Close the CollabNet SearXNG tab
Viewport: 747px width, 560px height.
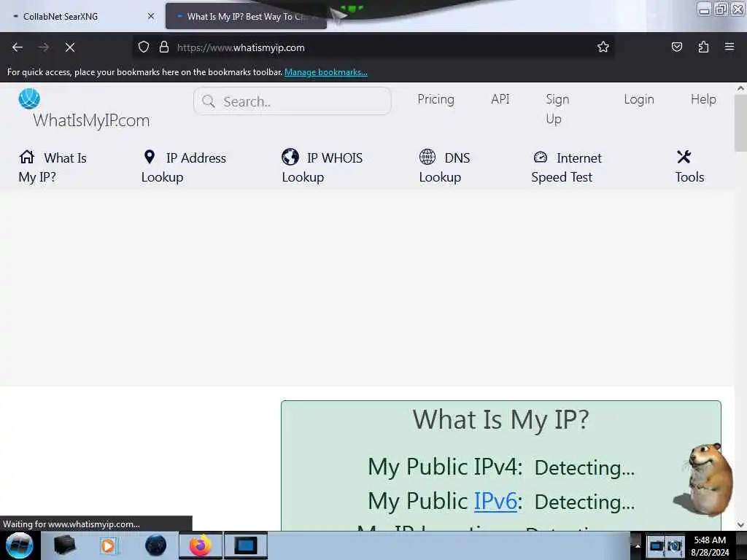pyautogui.click(x=151, y=16)
